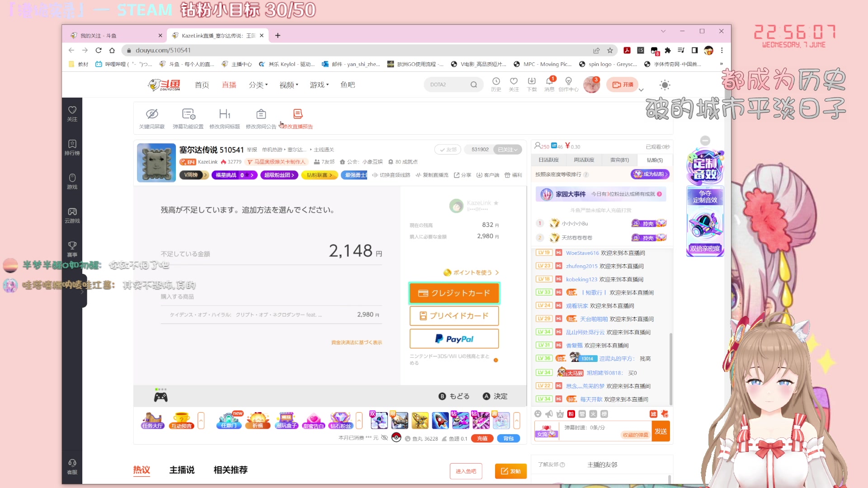Open 任意门 portal icon with new badge
Viewport: 868px width, 488px height.
(229, 421)
